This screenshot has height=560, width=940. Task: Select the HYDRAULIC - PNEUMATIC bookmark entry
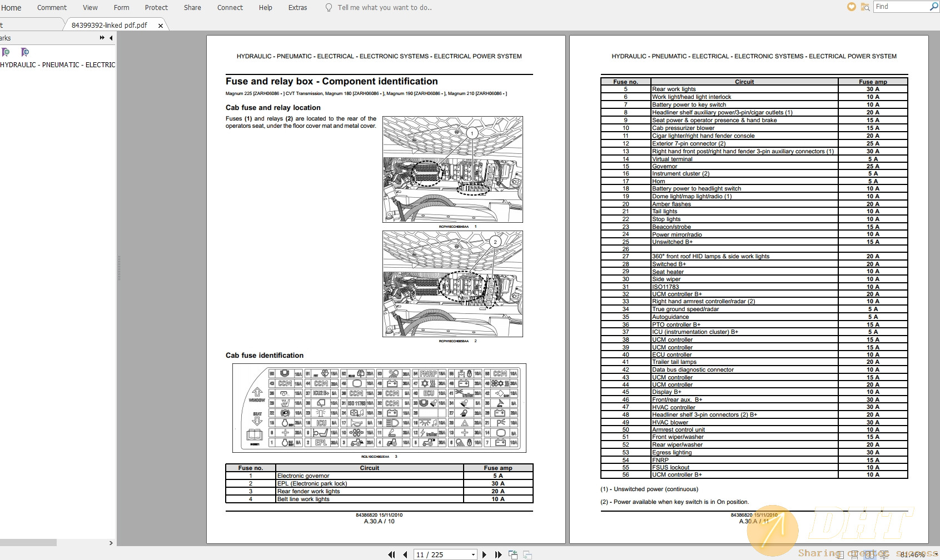tap(58, 65)
